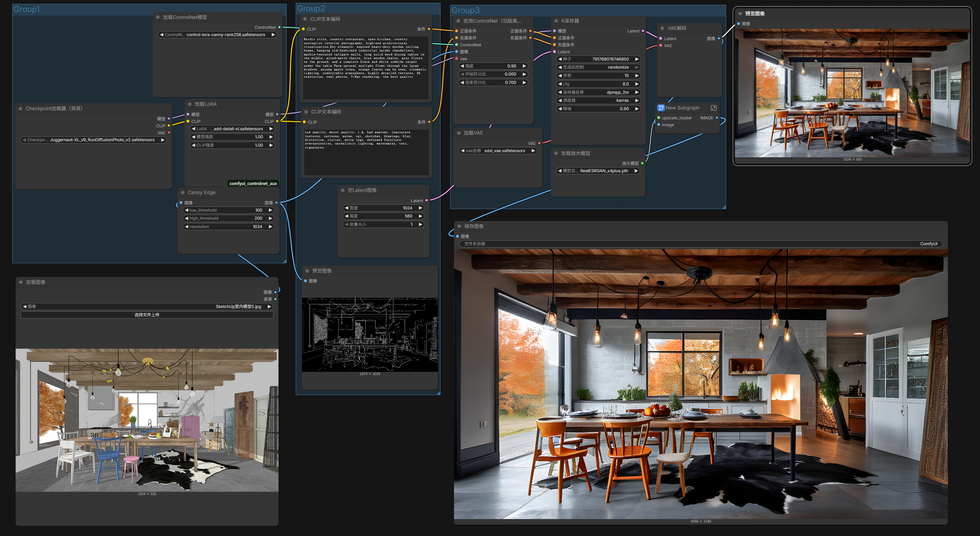Click the comfyui_controlnet_aux badge
The image size is (980, 536).
click(253, 183)
